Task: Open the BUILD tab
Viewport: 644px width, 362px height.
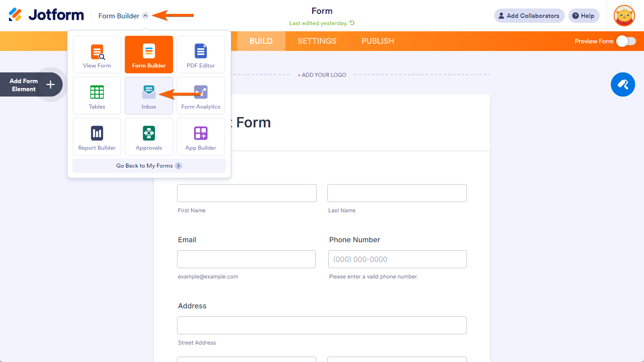Action: tap(261, 41)
